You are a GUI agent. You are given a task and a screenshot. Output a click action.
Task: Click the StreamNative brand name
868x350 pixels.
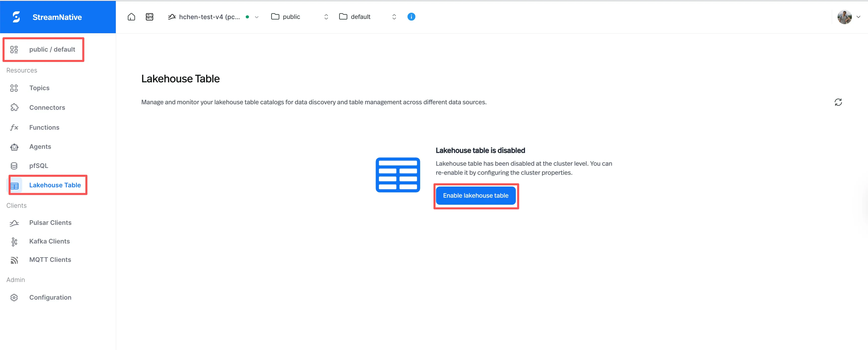[57, 17]
